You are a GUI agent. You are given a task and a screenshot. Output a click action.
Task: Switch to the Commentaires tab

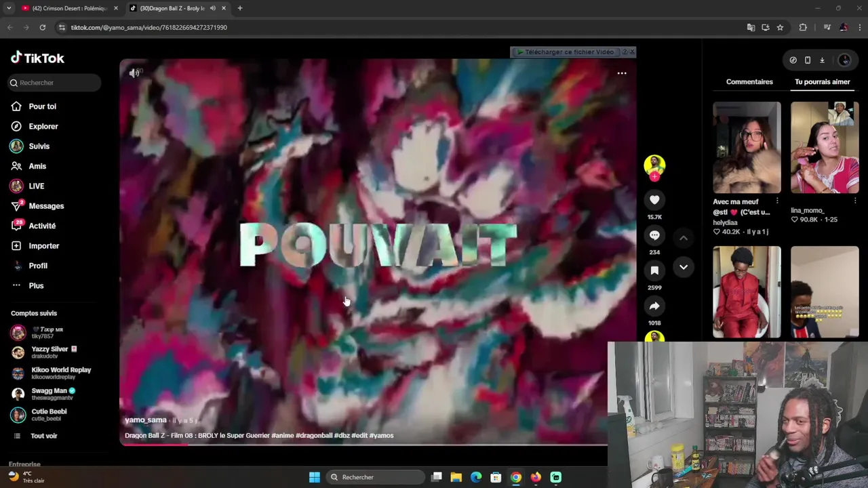pos(749,82)
